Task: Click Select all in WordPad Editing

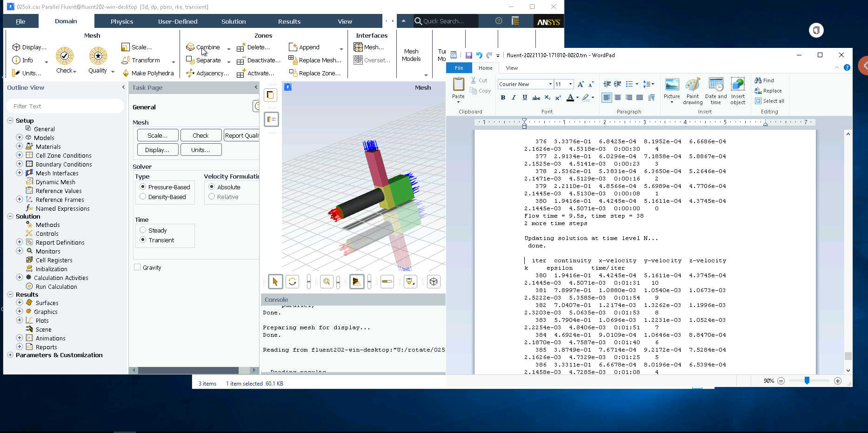Action: 769,101
